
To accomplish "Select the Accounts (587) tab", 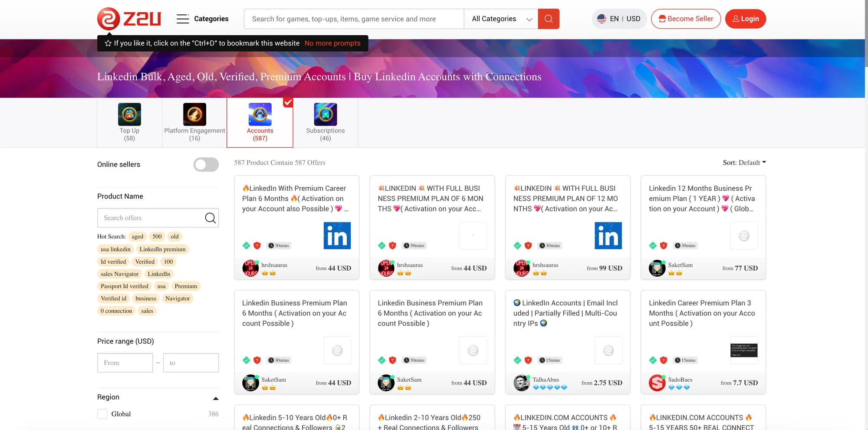I will pyautogui.click(x=260, y=123).
